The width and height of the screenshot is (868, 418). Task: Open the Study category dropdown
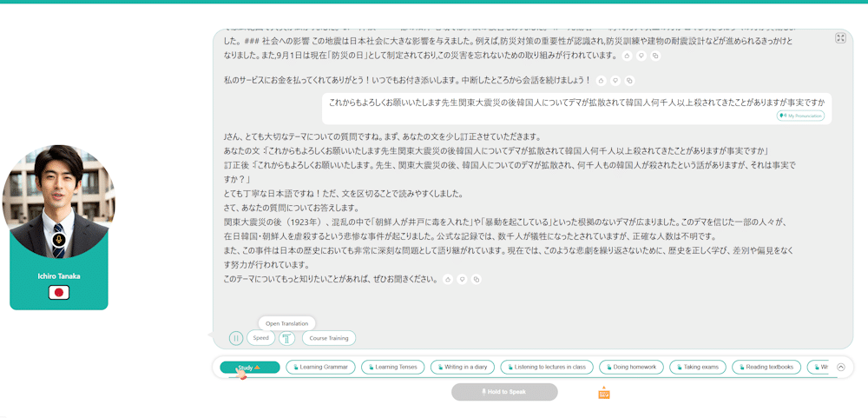250,367
